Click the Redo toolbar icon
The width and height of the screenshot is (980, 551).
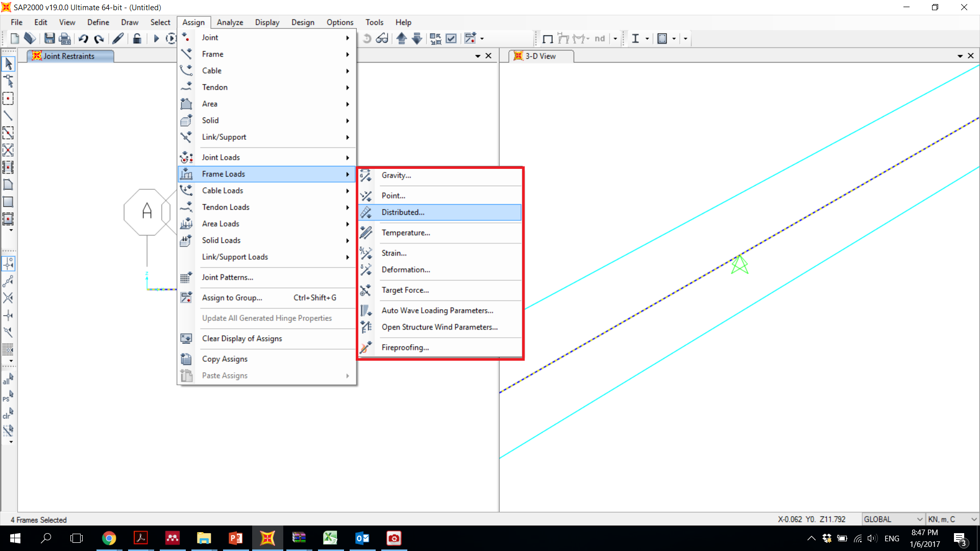point(99,38)
